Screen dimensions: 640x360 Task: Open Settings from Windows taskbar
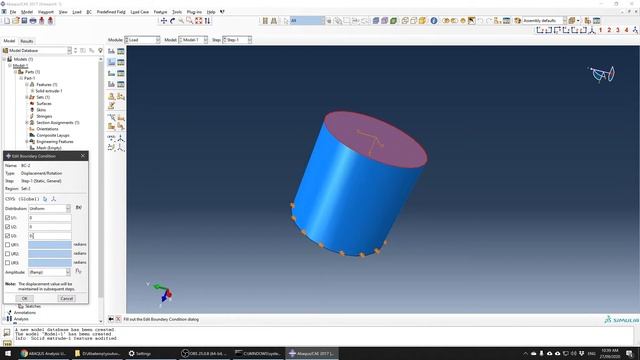[x=140, y=353]
